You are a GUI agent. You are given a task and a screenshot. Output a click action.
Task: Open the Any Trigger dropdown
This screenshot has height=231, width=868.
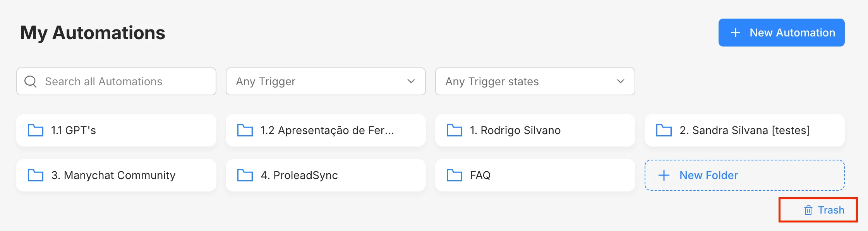click(x=325, y=81)
